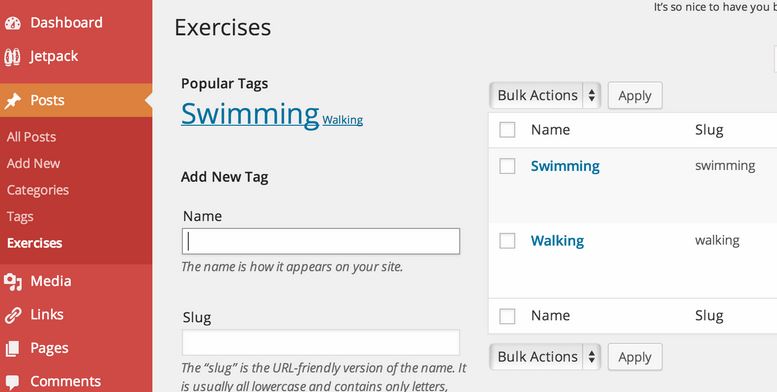The image size is (777, 392).
Task: Focus the tag Slug input field
Action: click(321, 342)
